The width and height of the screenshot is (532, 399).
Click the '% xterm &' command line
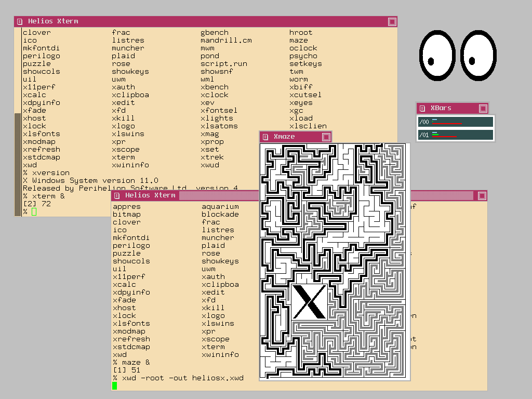(44, 196)
